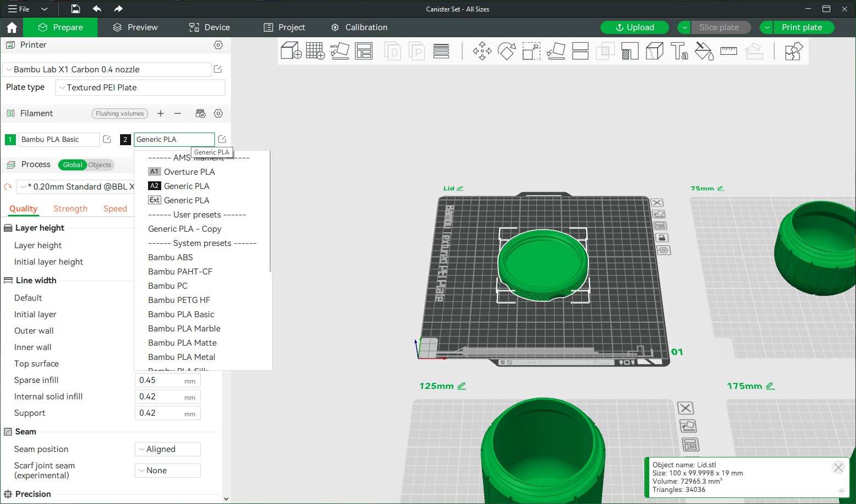Open the printer preset dropdown

pyautogui.click(x=107, y=70)
